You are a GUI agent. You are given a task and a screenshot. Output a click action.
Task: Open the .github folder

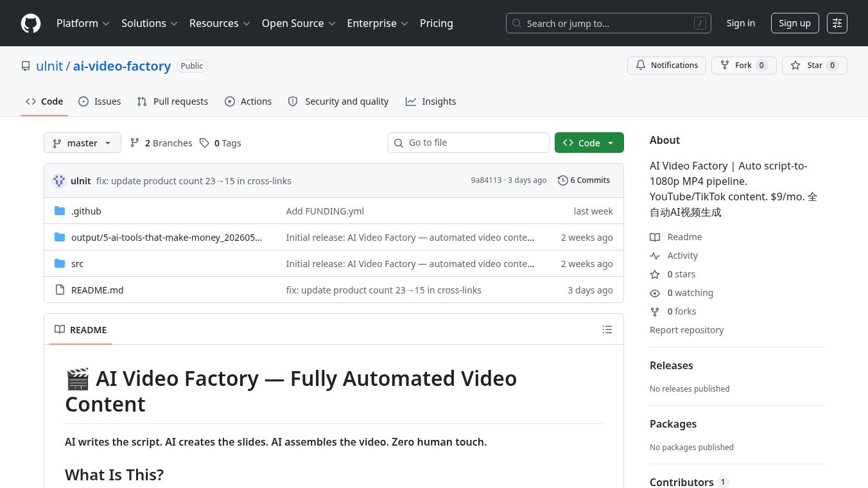click(x=86, y=211)
